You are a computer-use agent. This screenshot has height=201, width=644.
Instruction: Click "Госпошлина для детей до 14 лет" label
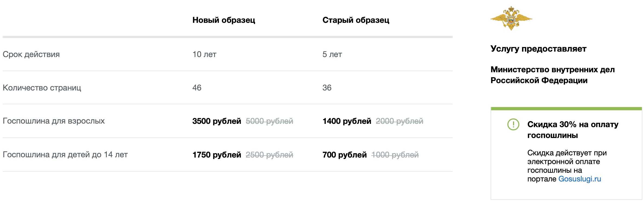(65, 155)
